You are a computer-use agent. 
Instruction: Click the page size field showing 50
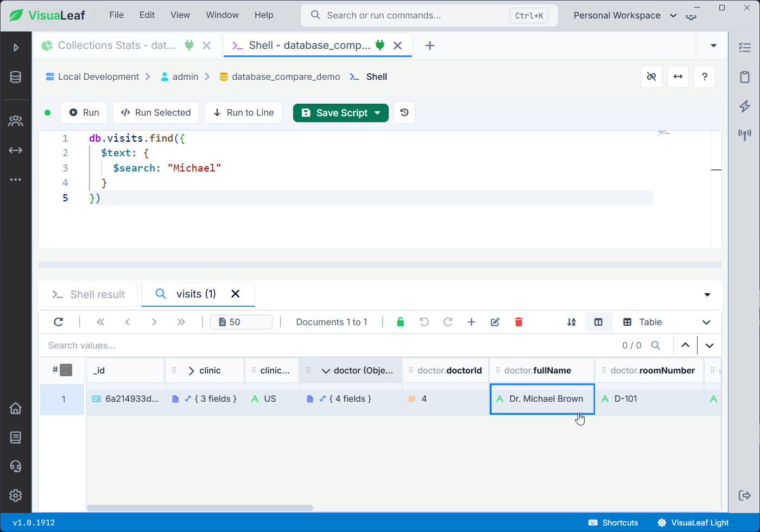[241, 322]
